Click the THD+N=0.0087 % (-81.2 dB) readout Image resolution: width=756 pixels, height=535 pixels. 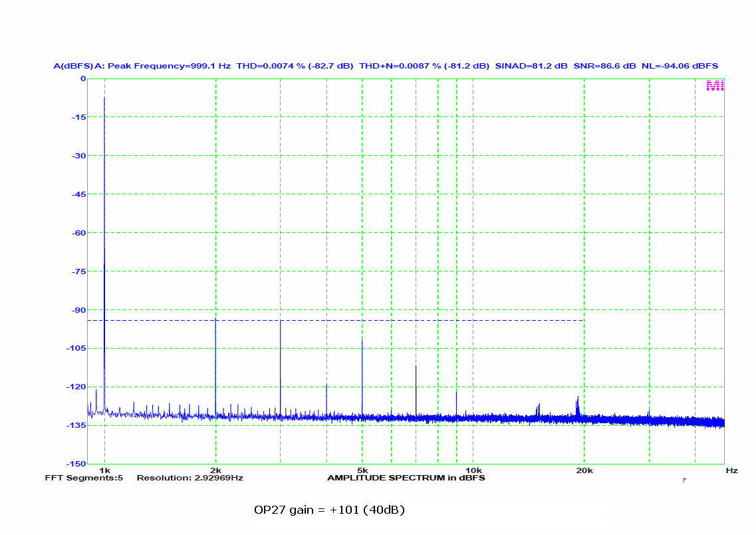[x=424, y=66]
